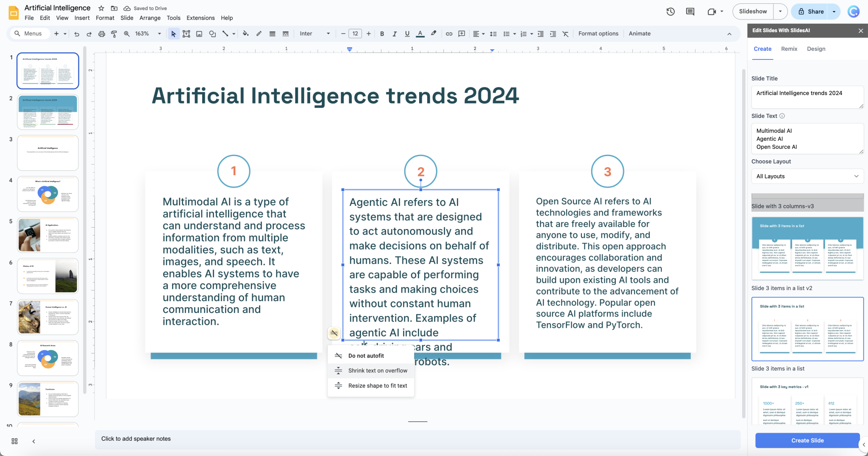
Task: Open the shape insertion tool
Action: tap(212, 34)
